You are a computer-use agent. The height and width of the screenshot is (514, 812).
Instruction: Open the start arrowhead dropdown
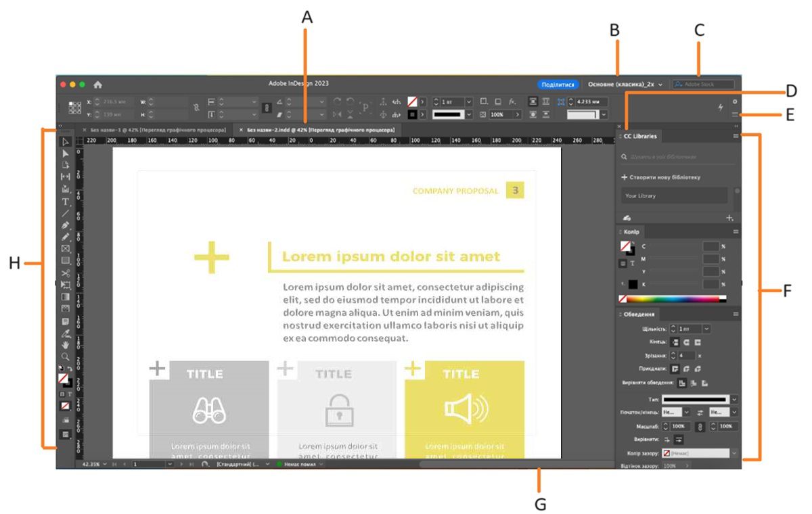coord(687,412)
